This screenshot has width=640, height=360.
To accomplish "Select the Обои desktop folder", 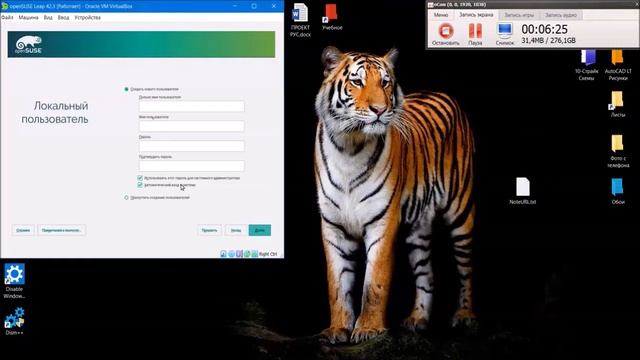I will click(618, 191).
